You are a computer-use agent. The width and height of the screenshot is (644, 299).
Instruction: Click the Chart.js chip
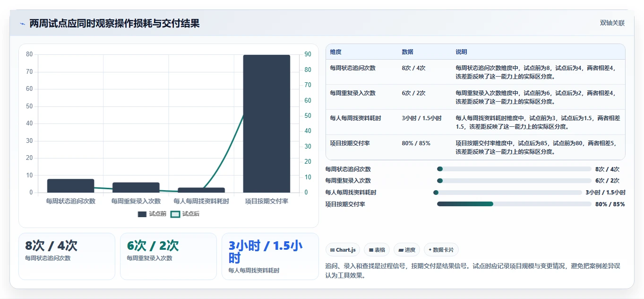click(x=343, y=250)
